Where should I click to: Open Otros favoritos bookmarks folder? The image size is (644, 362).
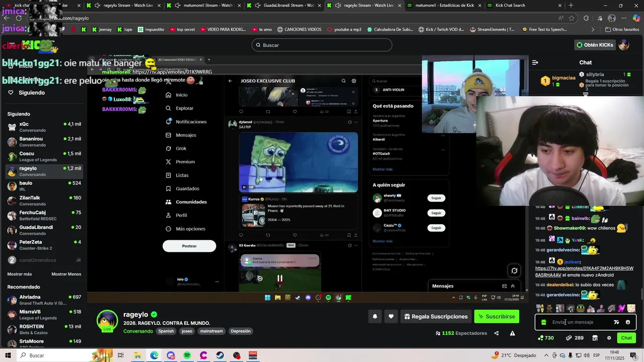[x=621, y=30]
